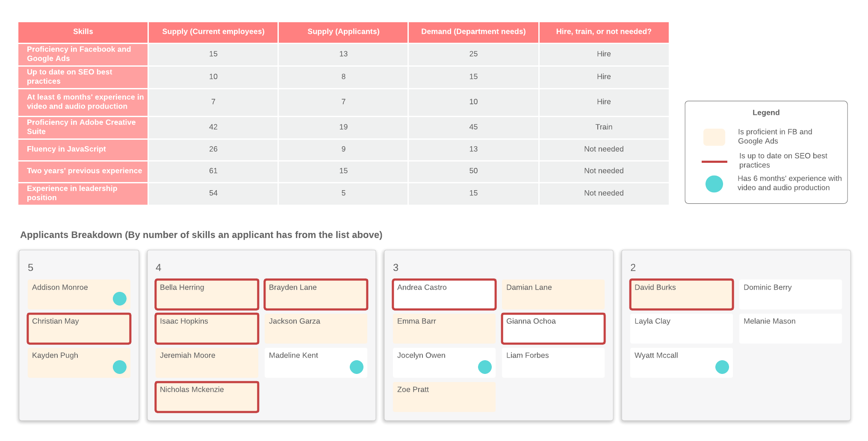Screen dimensions: 868x441
Task: Click the teal icon in the Legend panel
Action: [x=714, y=184]
